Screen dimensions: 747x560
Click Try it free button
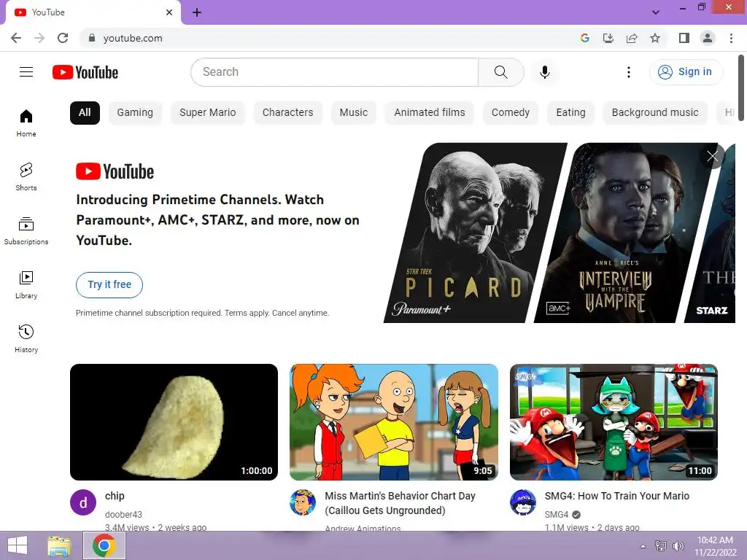point(109,285)
